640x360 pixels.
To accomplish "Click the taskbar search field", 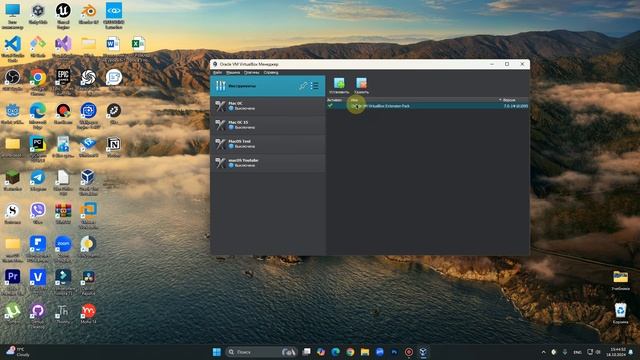I will 262,352.
